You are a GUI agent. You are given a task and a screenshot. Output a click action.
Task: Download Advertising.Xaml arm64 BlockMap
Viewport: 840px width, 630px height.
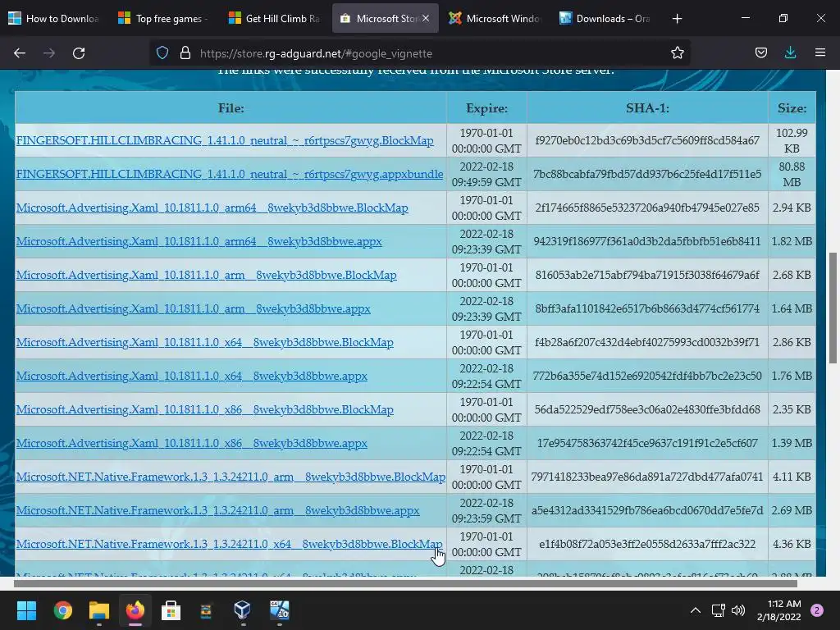[x=212, y=208]
